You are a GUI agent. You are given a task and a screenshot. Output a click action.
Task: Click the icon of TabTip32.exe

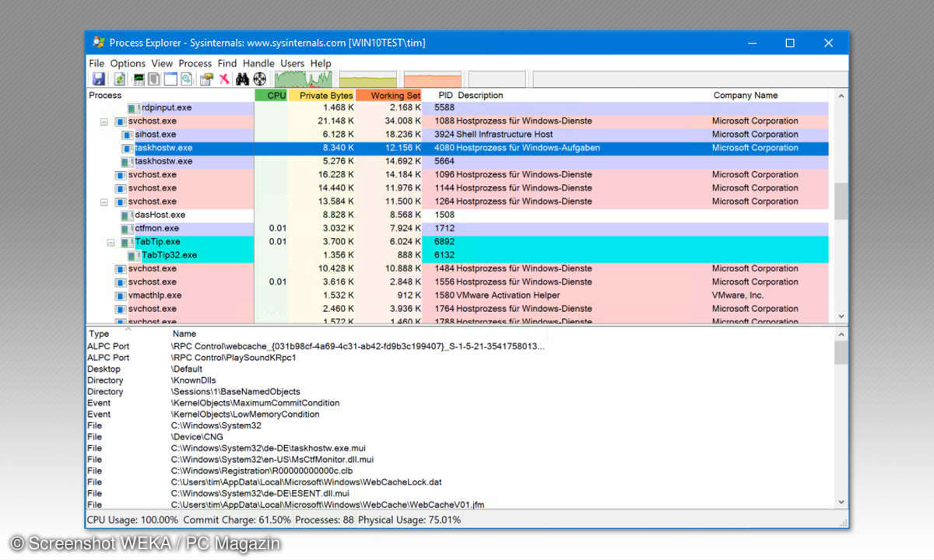[134, 255]
